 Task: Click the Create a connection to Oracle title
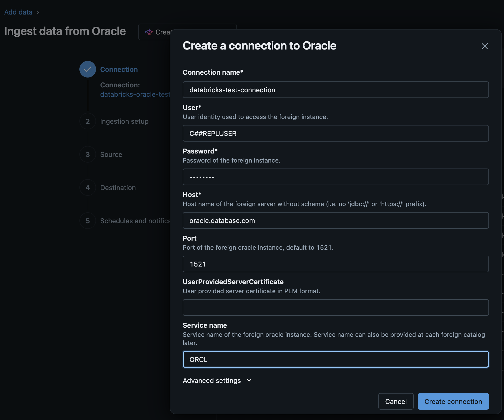click(260, 46)
